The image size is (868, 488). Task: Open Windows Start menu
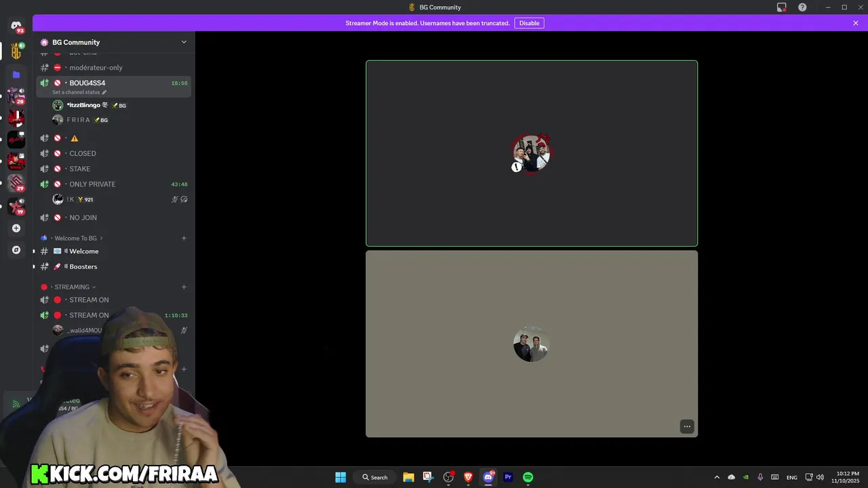click(x=340, y=477)
